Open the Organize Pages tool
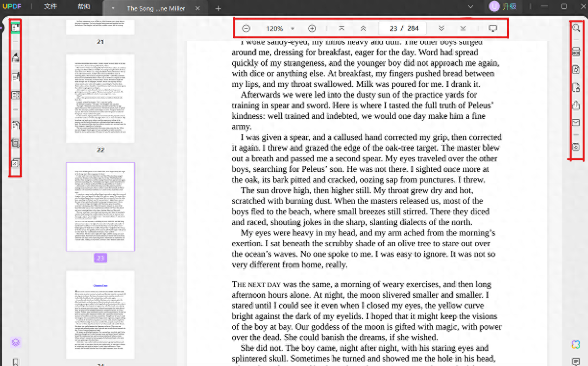Viewport: 588px width, 366px height. click(x=15, y=125)
